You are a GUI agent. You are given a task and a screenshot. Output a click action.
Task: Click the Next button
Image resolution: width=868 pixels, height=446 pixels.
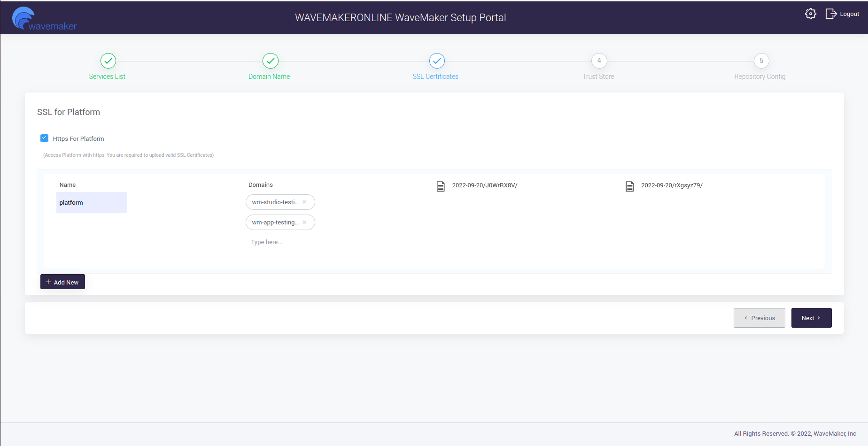(811, 318)
